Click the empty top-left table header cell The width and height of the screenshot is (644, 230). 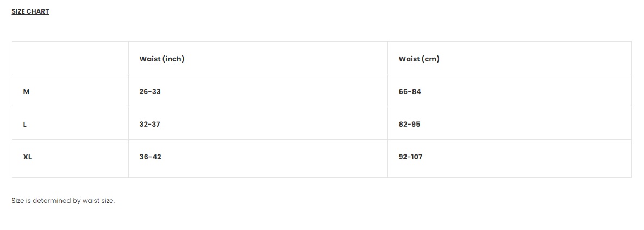coord(70,58)
